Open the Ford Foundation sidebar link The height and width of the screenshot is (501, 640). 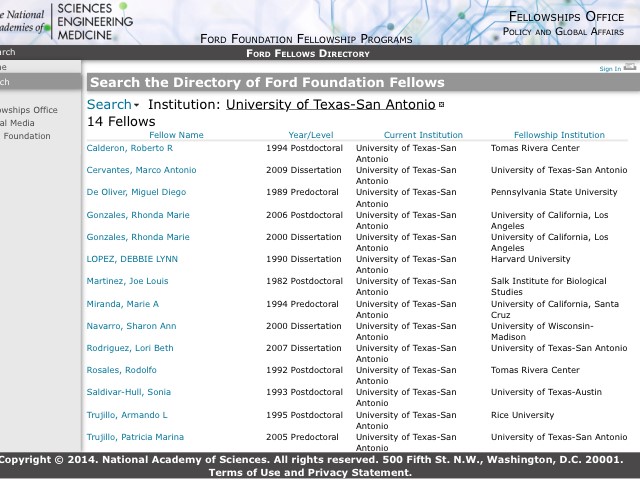25,136
